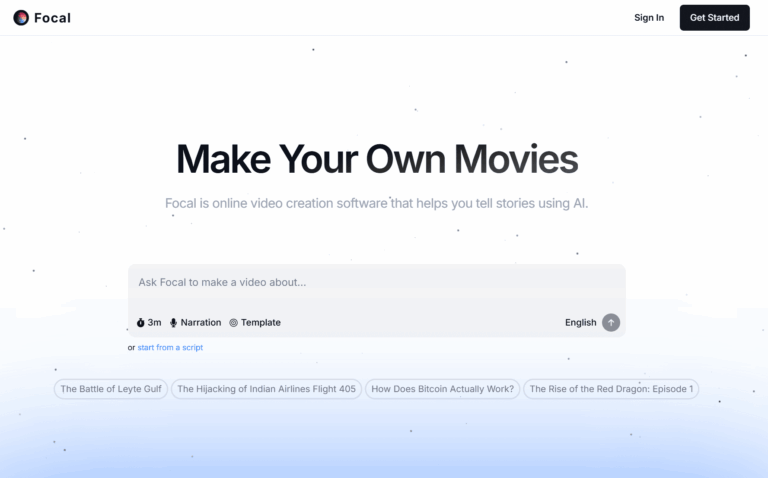Click the Focal description subtitle text
The image size is (768, 478).
377,204
